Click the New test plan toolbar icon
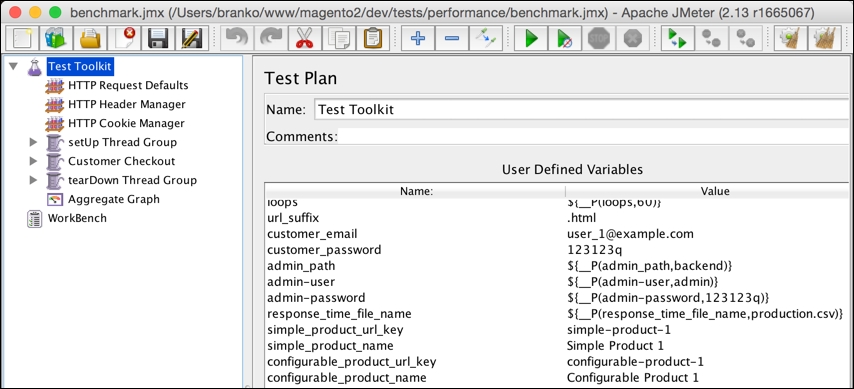Viewport: 854px width, 389px height. pyautogui.click(x=20, y=38)
